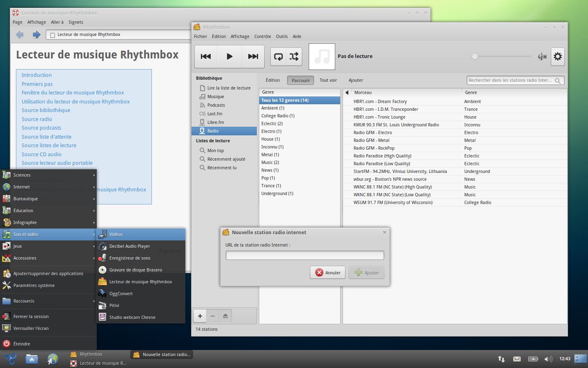Expand the Raccourcis submenu
Image resolution: width=588 pixels, height=368 pixels.
tap(48, 301)
